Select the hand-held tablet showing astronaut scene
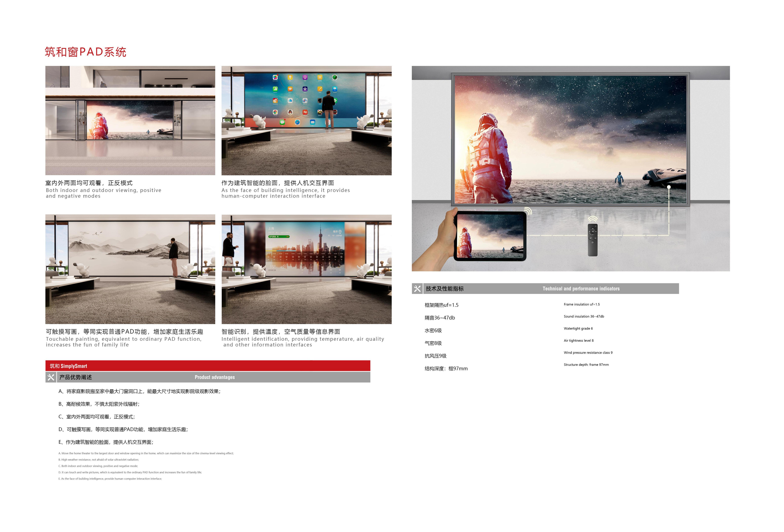 [x=490, y=236]
